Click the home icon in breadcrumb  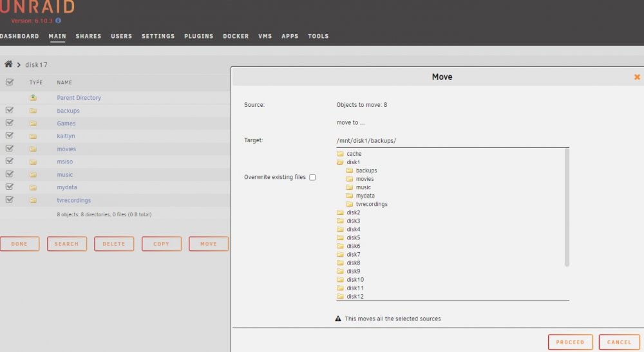pyautogui.click(x=8, y=64)
